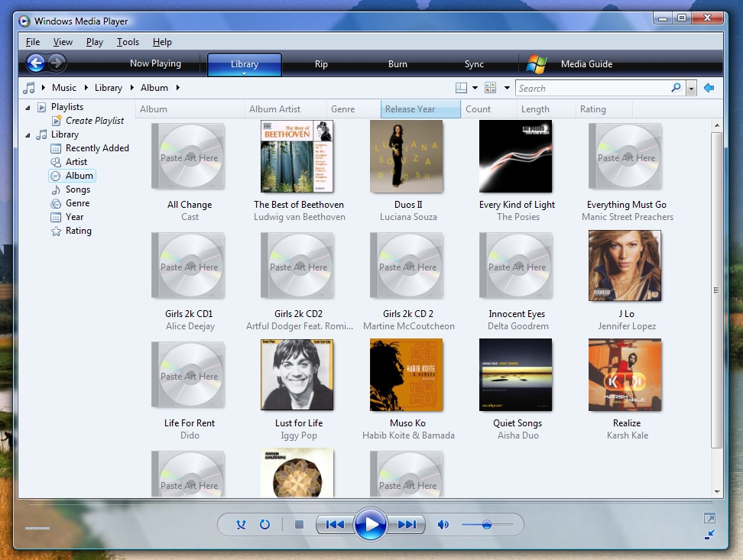
Task: Toggle repeat mode
Action: click(x=264, y=525)
